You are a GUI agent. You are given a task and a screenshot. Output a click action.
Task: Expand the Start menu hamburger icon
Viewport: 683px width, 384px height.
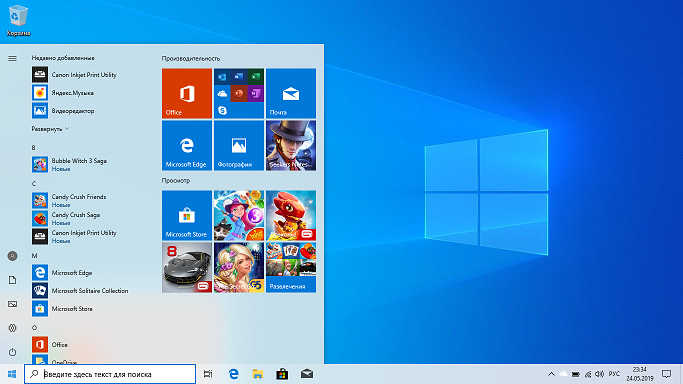click(x=12, y=58)
